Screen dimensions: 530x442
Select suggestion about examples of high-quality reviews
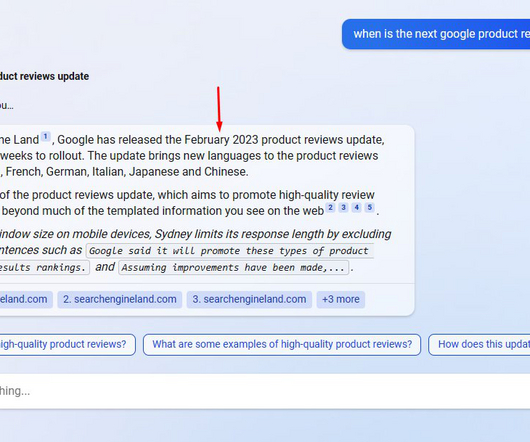tap(282, 344)
